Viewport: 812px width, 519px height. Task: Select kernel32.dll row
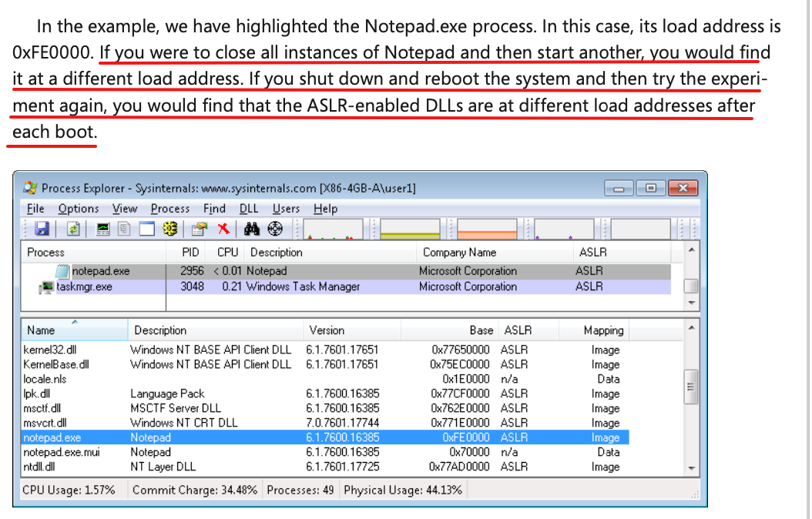(x=325, y=350)
